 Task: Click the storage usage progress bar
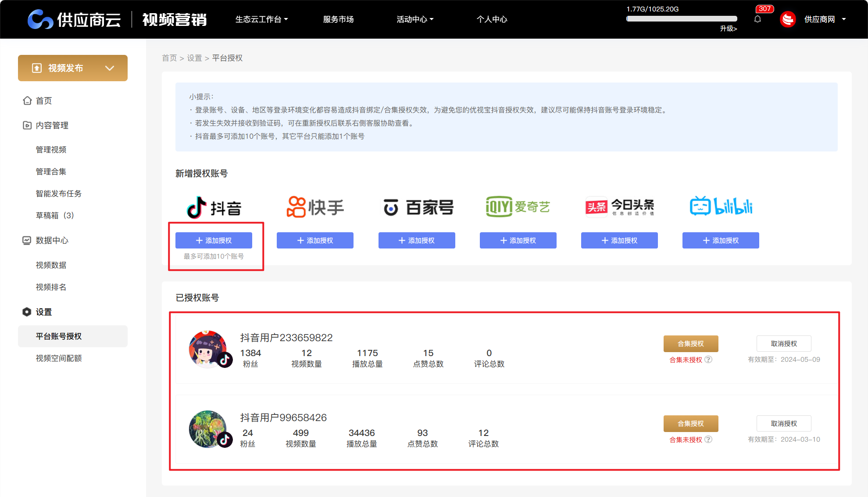point(682,19)
